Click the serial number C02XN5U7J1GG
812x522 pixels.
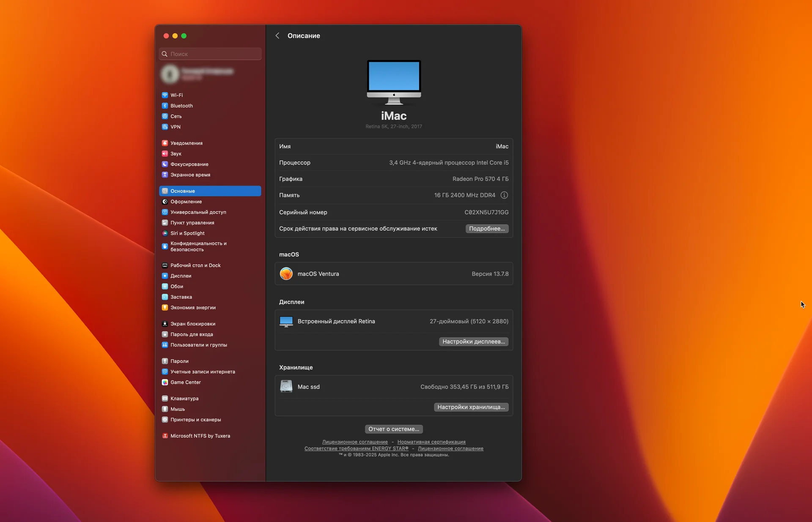coord(486,212)
